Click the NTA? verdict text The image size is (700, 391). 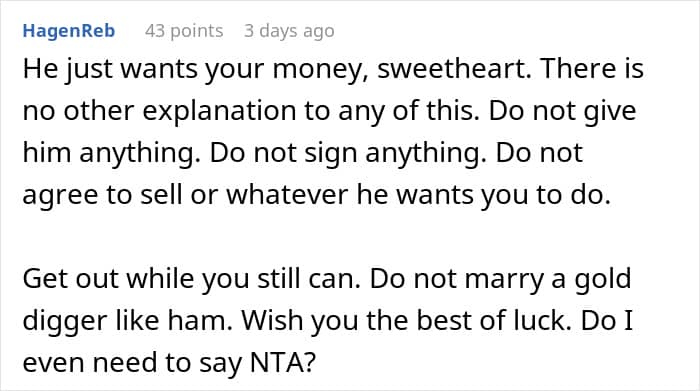[283, 362]
